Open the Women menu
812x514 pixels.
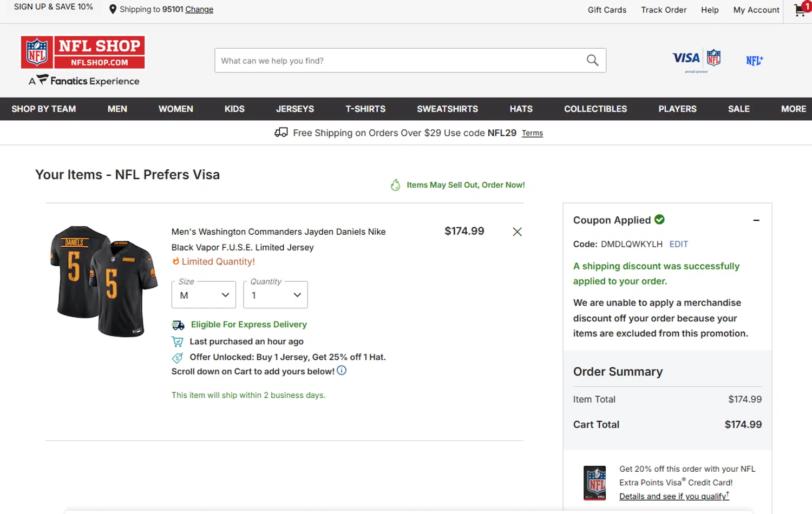click(x=176, y=109)
